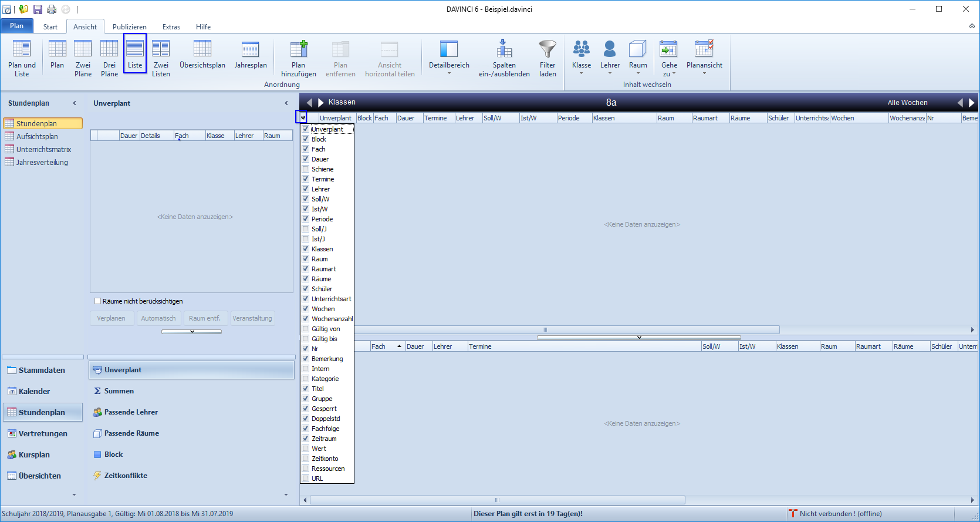Switch to the Extras tab

pyautogui.click(x=171, y=27)
